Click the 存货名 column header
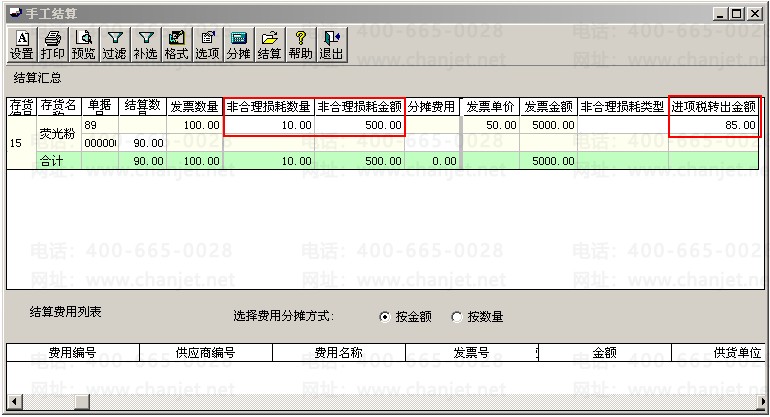 point(59,107)
